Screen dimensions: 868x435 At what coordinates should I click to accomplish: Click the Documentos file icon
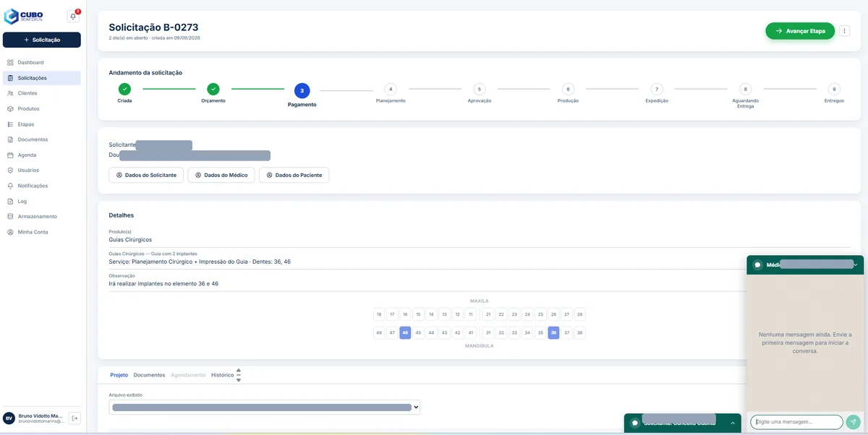point(10,139)
